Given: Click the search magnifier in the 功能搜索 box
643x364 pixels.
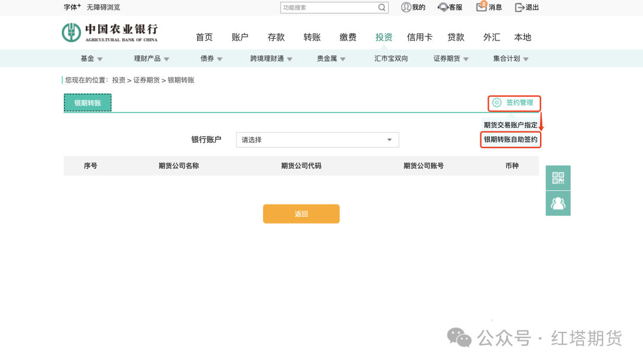Looking at the screenshot, I should [382, 7].
